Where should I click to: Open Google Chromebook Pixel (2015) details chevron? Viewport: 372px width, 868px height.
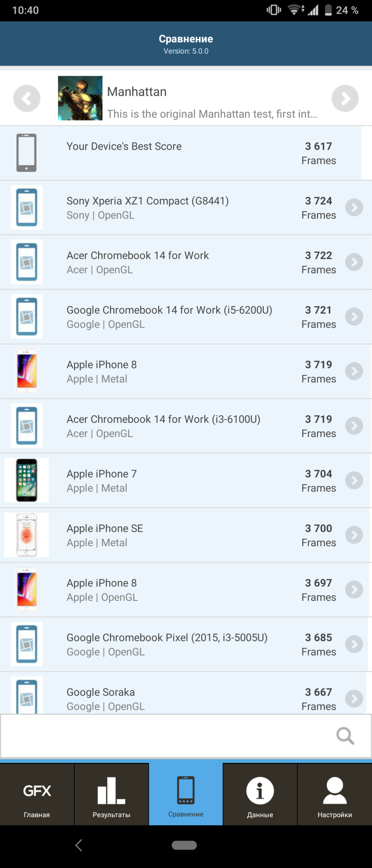tap(354, 644)
